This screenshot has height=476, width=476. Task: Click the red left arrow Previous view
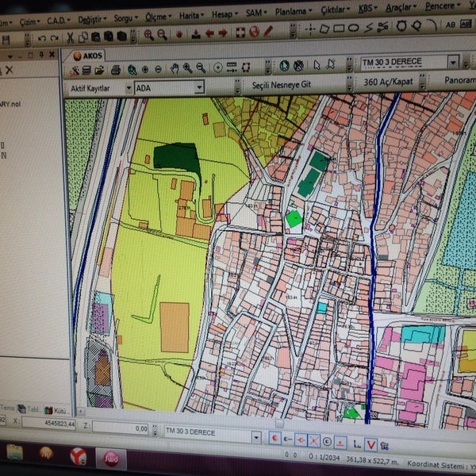click(x=209, y=33)
